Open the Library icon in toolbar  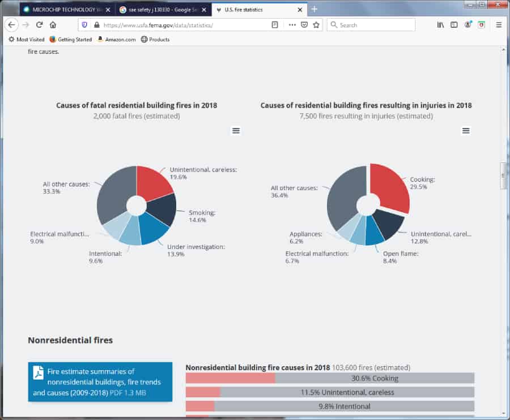point(440,25)
